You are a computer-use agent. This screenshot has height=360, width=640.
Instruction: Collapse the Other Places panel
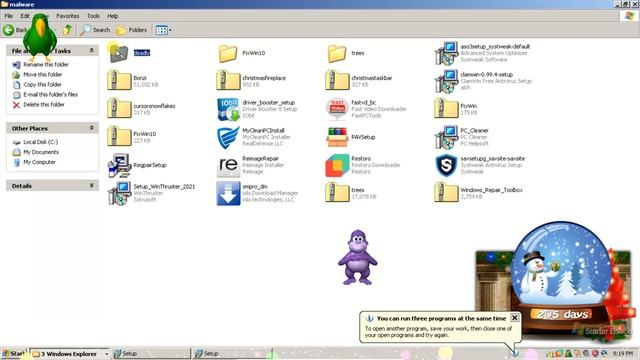tap(91, 128)
